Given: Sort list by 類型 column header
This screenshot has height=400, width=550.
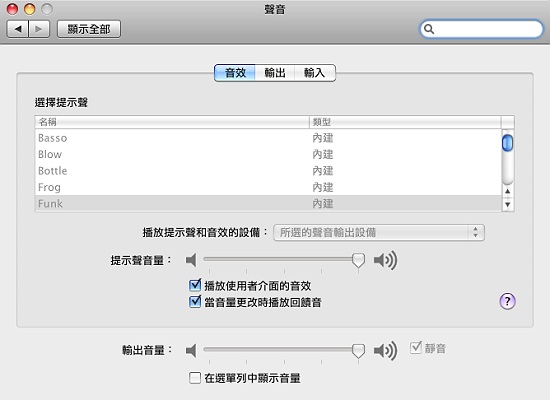Looking at the screenshot, I should pyautogui.click(x=405, y=122).
